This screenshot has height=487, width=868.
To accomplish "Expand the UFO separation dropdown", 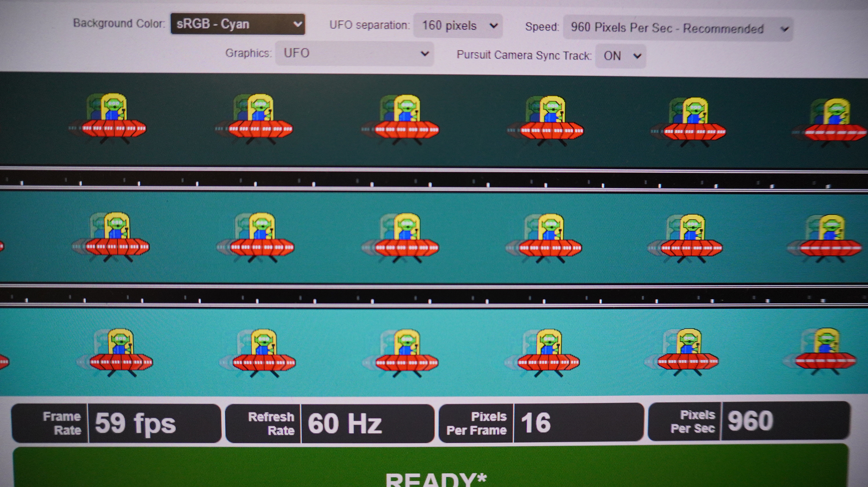I will point(458,26).
